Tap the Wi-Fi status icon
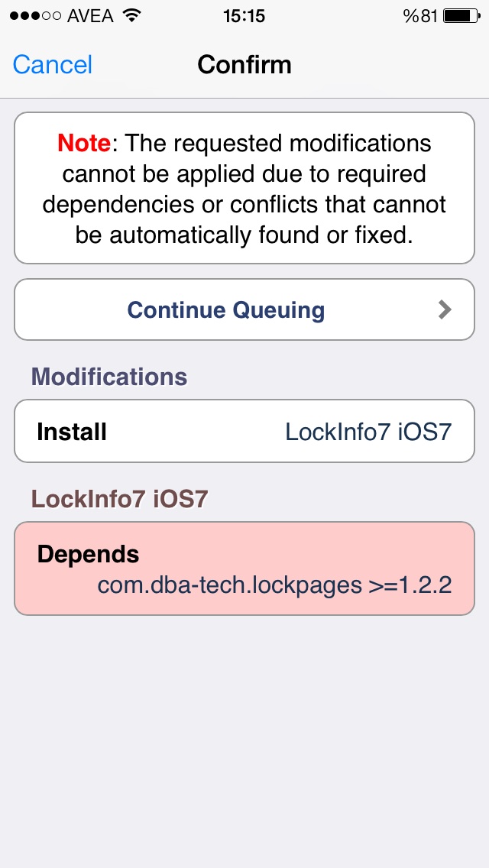Screen dimensions: 489x868 [x=132, y=15]
